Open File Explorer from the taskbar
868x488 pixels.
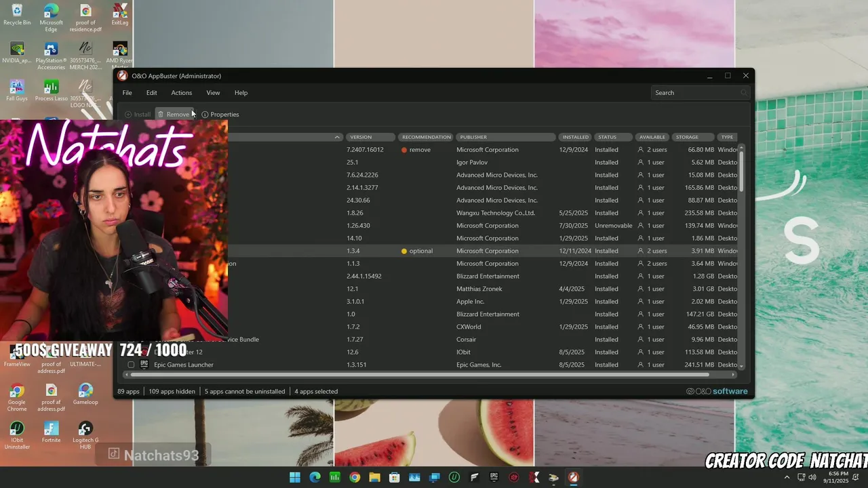coord(374,477)
